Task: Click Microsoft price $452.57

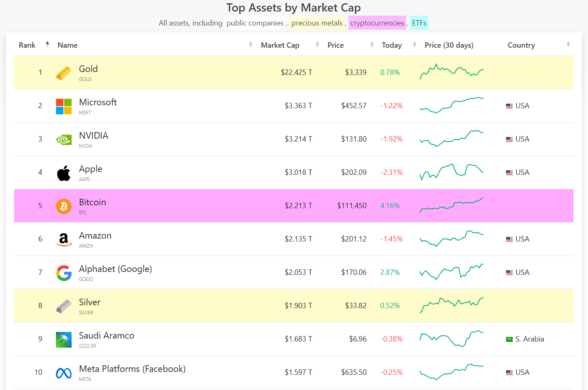Action: pos(354,106)
